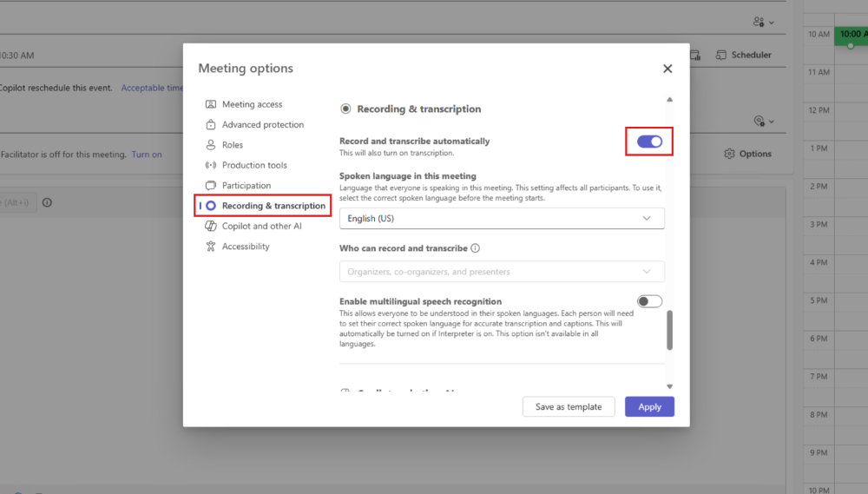The image size is (868, 494).
Task: Click Turn on Facilitator link
Action: (147, 155)
